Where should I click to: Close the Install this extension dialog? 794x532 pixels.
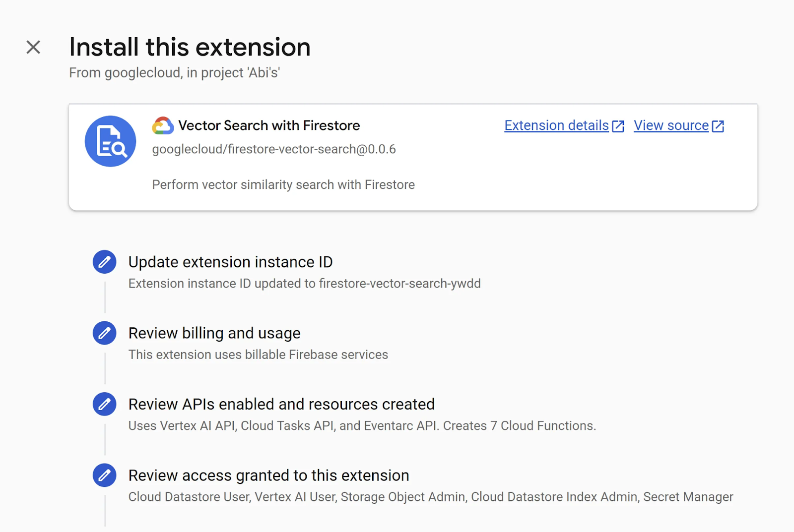(x=33, y=47)
